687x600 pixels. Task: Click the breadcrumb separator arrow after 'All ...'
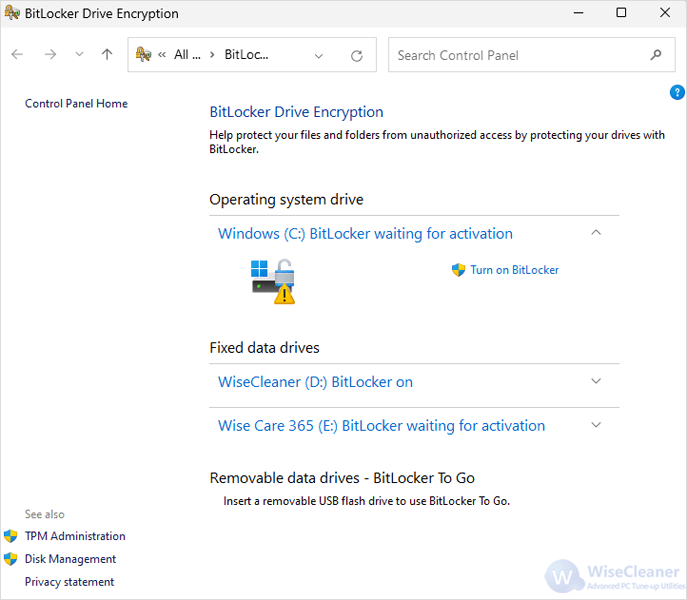(212, 55)
